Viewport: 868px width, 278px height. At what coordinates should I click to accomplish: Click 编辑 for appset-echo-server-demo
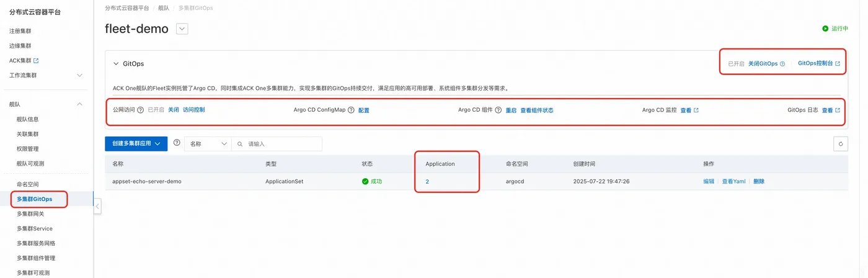(x=709, y=181)
